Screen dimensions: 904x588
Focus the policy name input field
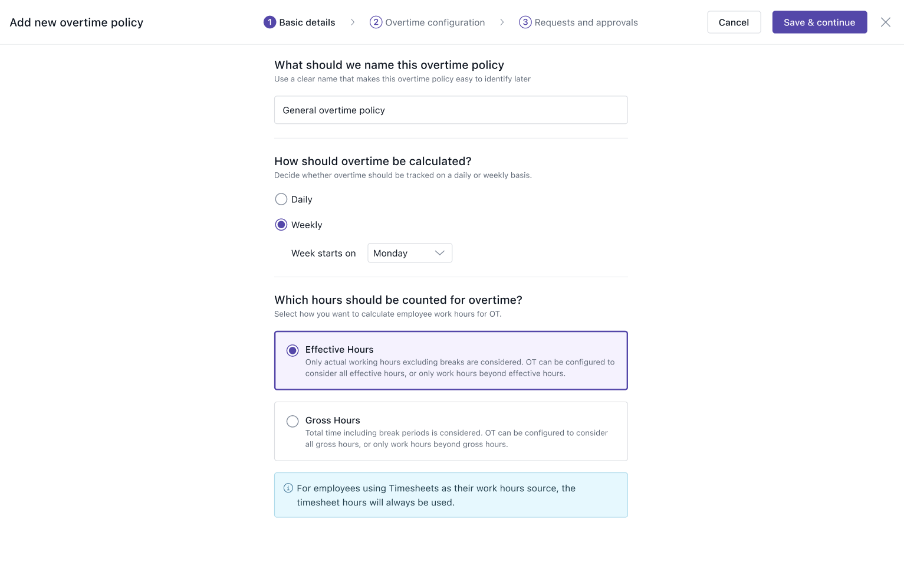tap(451, 110)
